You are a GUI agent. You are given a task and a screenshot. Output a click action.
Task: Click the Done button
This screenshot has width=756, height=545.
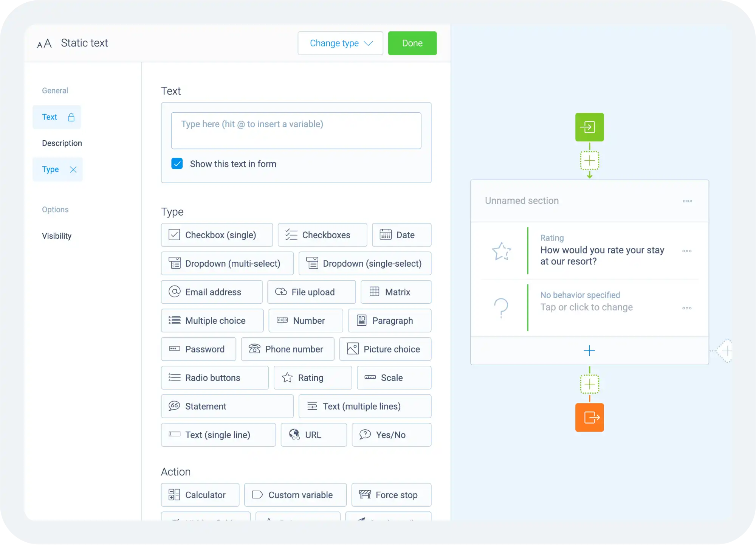point(412,43)
